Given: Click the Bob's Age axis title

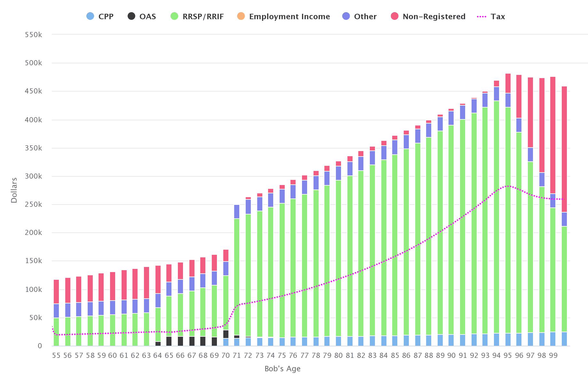Looking at the screenshot, I should tap(282, 369).
